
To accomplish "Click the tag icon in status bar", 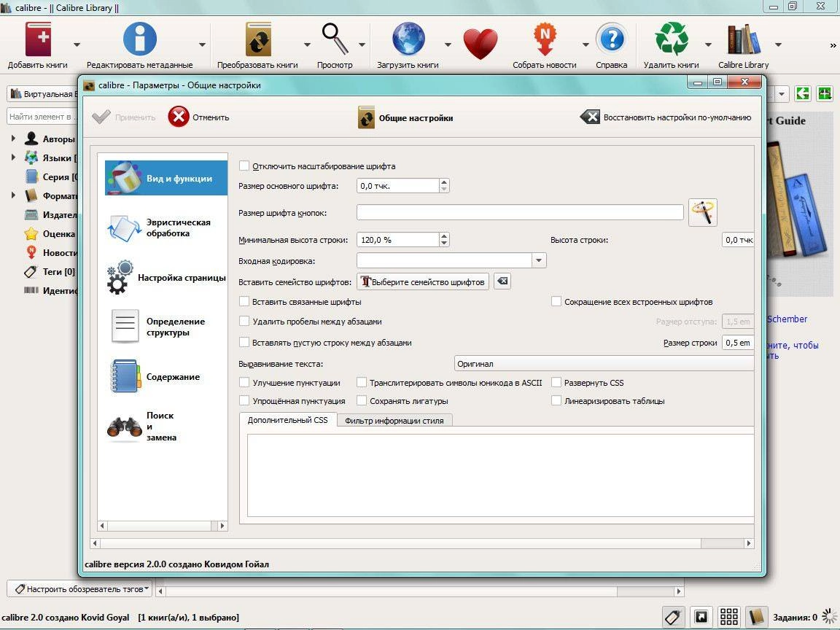I will point(674,617).
